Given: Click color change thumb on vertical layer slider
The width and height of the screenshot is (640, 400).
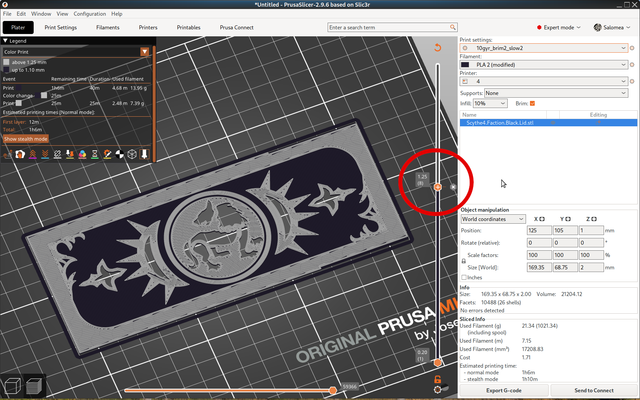Looking at the screenshot, I should point(438,187).
